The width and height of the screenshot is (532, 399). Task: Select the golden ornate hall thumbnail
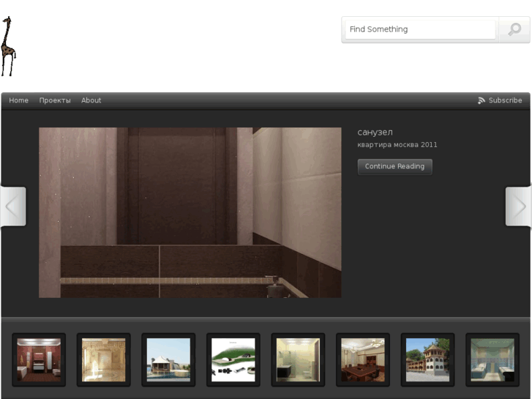click(x=104, y=359)
